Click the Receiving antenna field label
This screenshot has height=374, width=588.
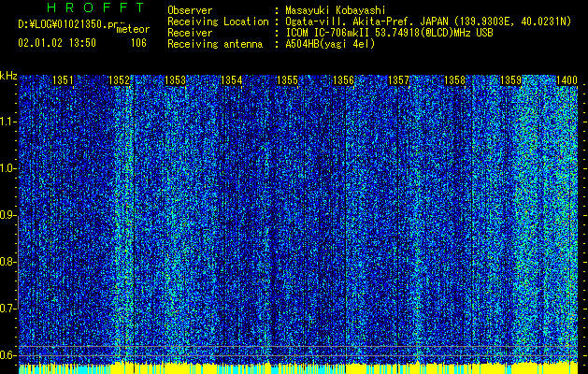215,44
